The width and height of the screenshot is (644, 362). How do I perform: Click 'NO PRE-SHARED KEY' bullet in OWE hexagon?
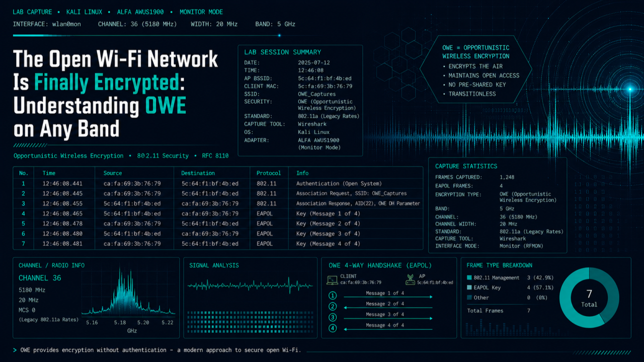[474, 85]
